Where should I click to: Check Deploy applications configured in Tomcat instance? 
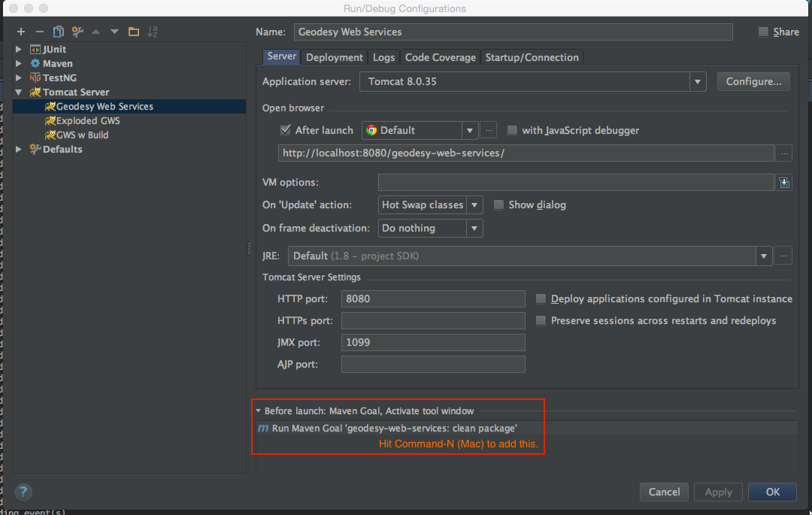click(541, 298)
